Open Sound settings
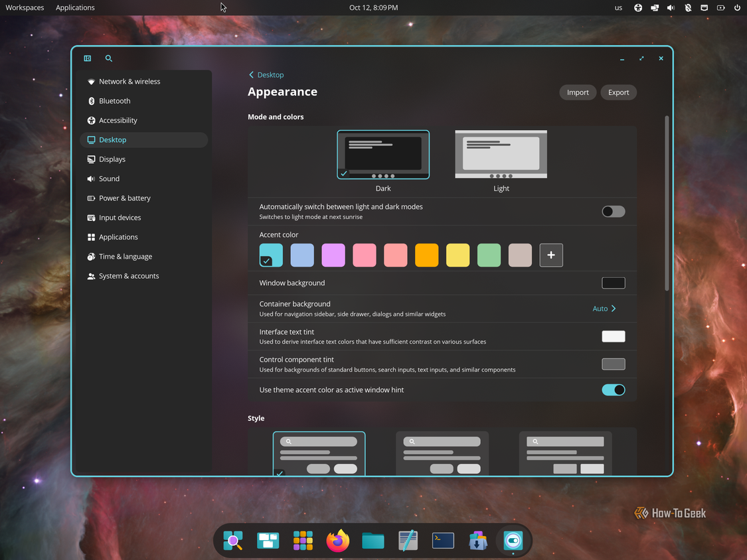 [x=144, y=178]
